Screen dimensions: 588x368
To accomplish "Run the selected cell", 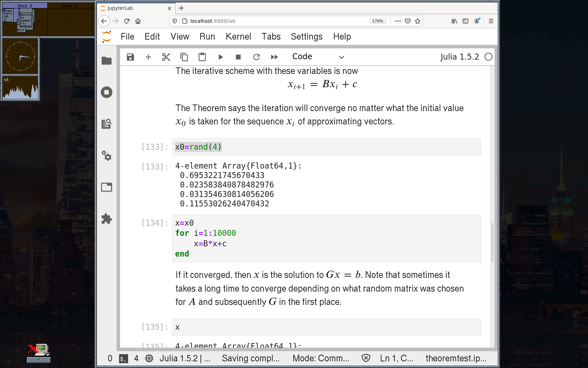I will (220, 57).
